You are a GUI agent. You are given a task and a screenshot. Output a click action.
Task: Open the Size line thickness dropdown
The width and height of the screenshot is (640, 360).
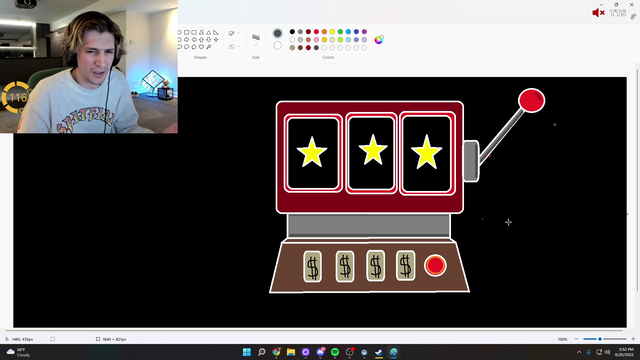point(256,45)
